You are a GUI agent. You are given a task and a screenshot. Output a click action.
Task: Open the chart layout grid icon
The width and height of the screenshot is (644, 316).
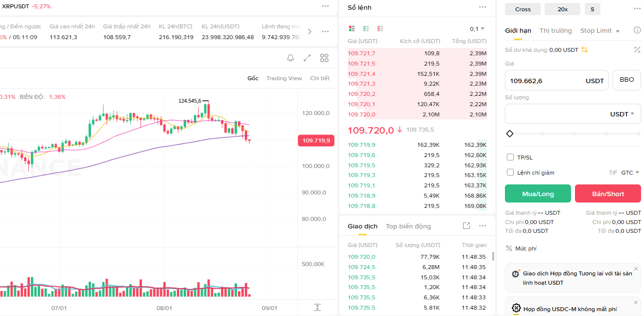tap(324, 58)
